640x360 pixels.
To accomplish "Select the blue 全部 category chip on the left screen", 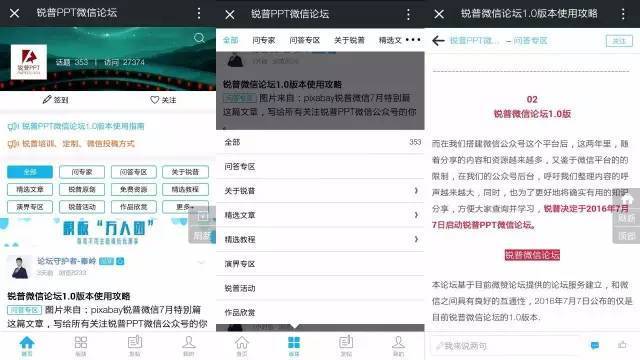I will (30, 172).
